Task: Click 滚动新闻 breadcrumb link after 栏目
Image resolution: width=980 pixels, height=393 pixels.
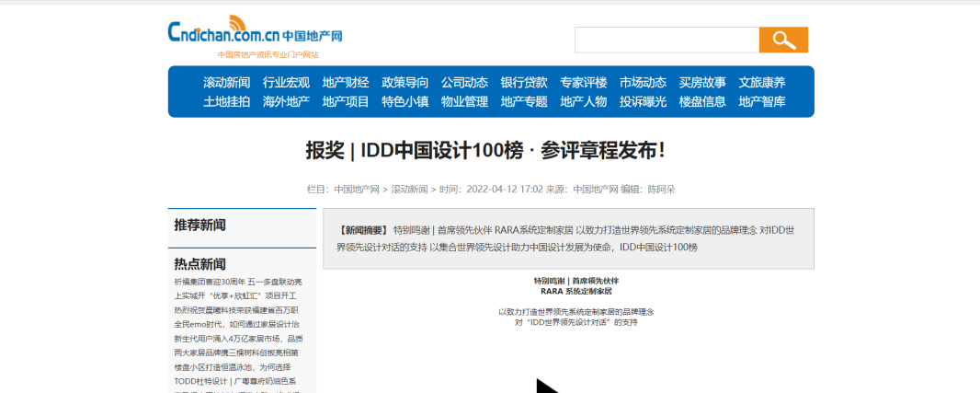Action: coord(409,189)
